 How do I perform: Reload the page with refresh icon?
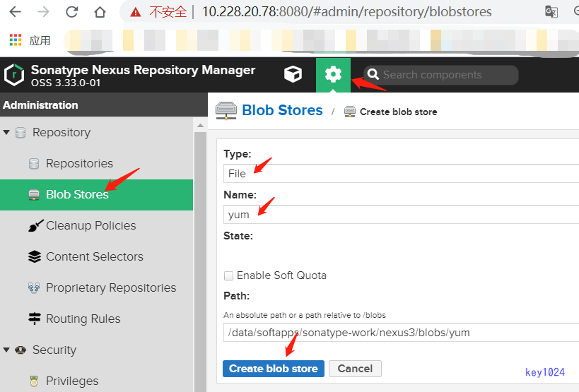pyautogui.click(x=71, y=12)
